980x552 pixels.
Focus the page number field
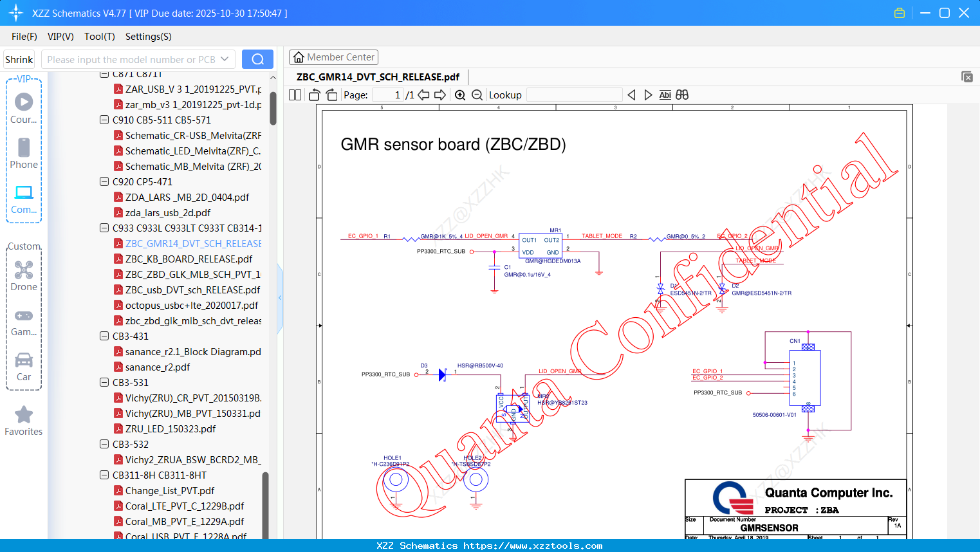coord(388,95)
